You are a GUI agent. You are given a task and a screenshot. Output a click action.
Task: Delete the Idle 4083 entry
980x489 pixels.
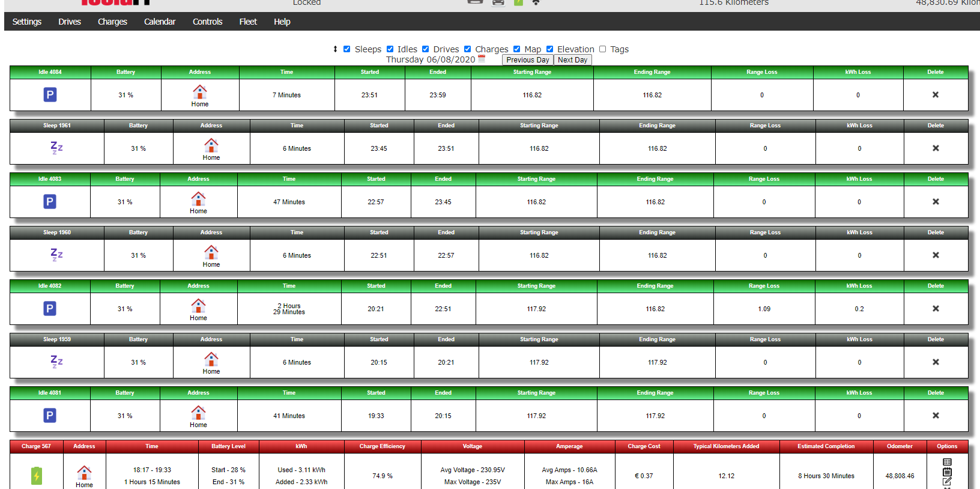click(x=936, y=202)
